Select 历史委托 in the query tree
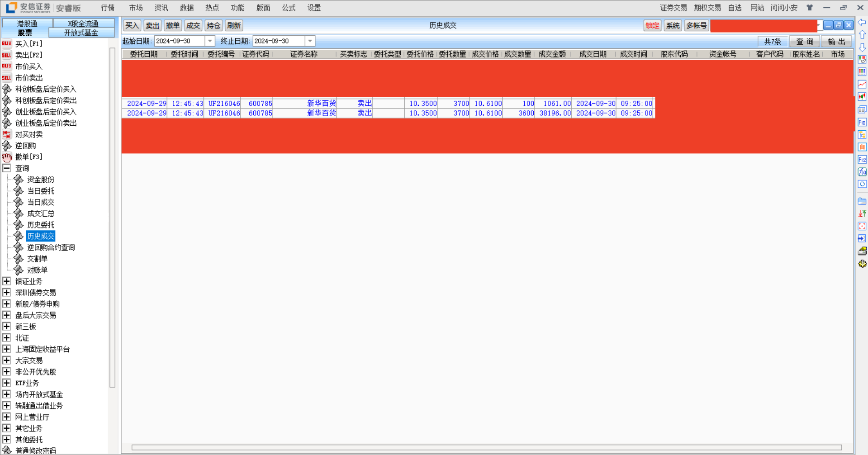Image resolution: width=868 pixels, height=455 pixels. (x=41, y=225)
